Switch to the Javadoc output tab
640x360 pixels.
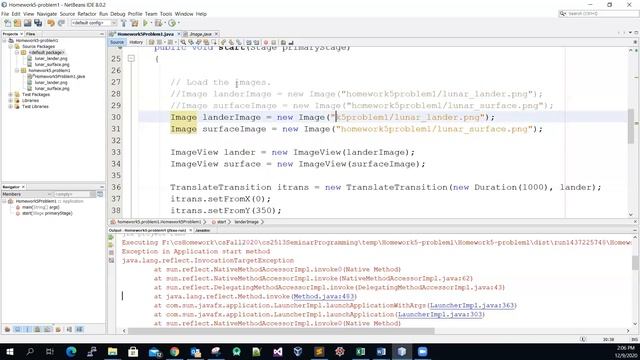[202, 231]
